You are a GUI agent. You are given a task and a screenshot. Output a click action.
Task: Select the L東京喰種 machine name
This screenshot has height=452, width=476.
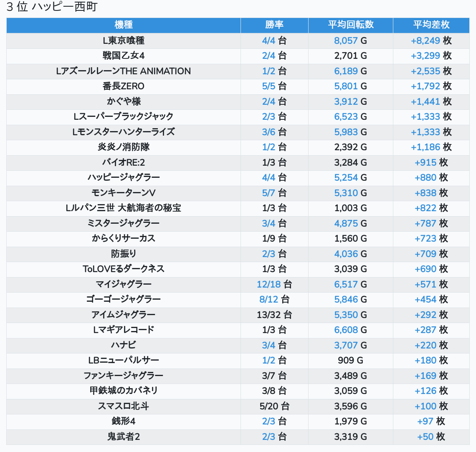pos(124,40)
